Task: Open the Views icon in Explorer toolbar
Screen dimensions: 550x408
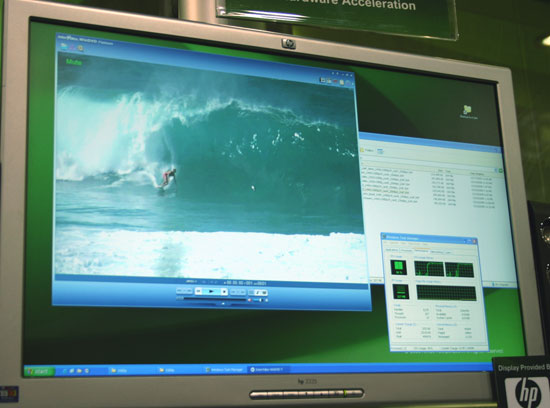Action: tap(380, 151)
